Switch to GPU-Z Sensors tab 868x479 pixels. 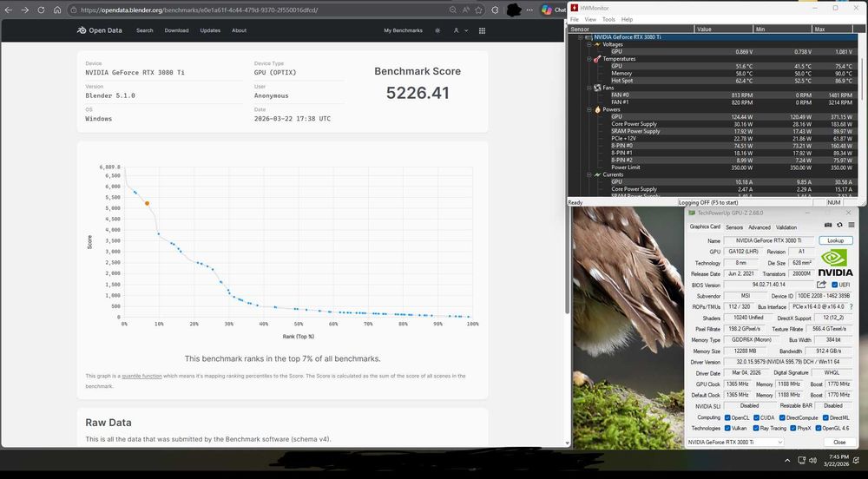tap(734, 227)
